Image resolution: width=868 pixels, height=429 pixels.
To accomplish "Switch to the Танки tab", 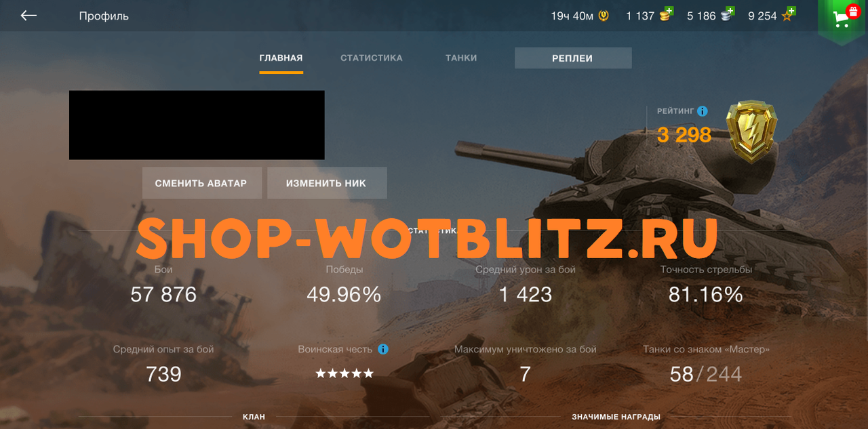I will [461, 58].
